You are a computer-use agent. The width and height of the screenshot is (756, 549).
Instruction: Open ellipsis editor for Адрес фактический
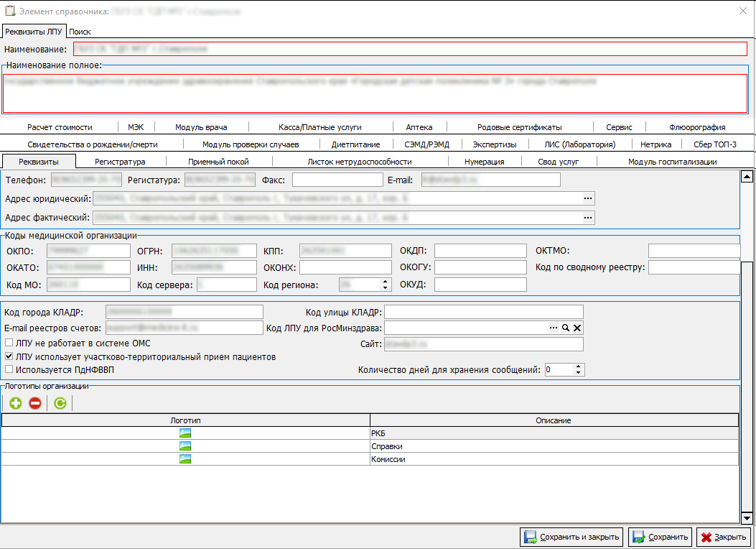pyautogui.click(x=588, y=218)
